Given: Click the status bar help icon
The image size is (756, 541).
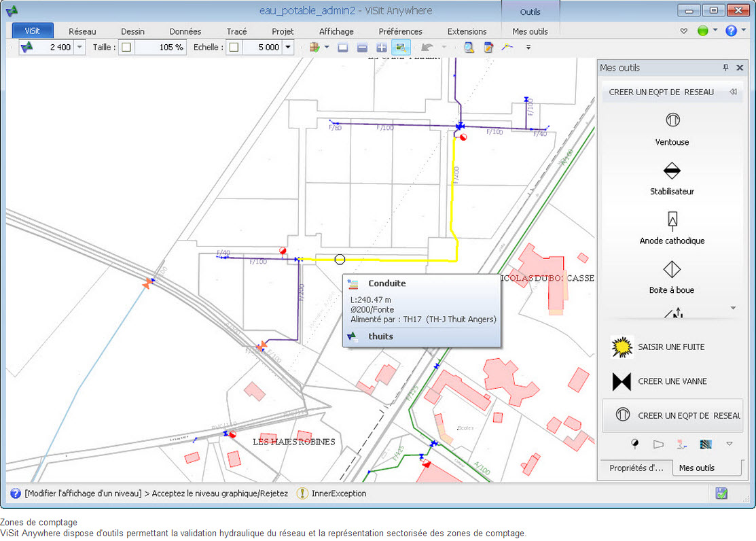Looking at the screenshot, I should (16, 493).
